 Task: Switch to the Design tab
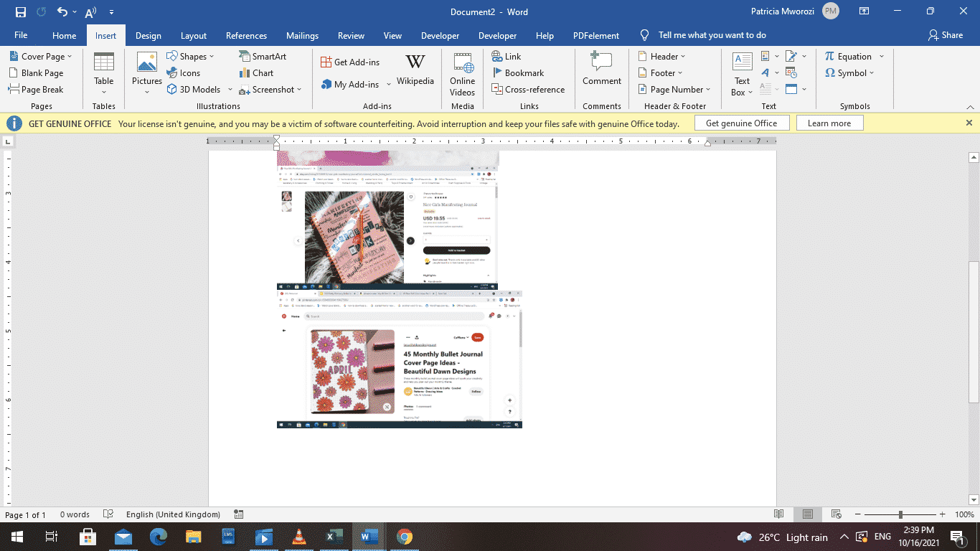pyautogui.click(x=148, y=34)
